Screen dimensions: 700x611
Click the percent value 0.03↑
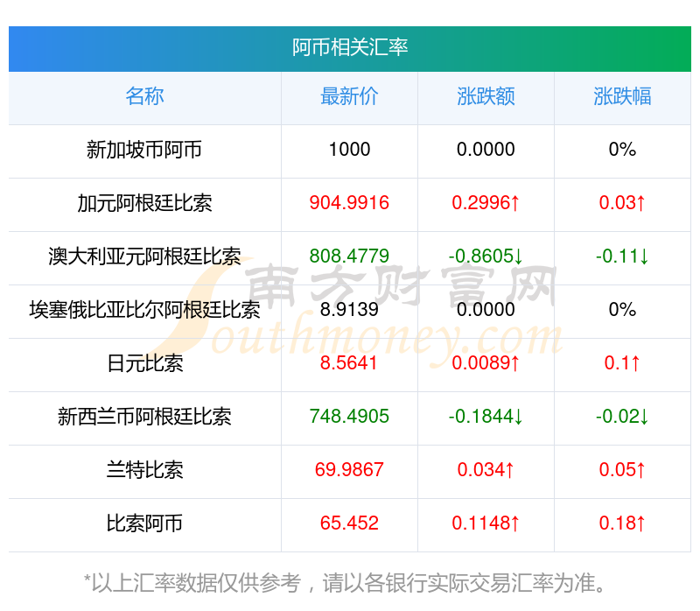point(622,203)
